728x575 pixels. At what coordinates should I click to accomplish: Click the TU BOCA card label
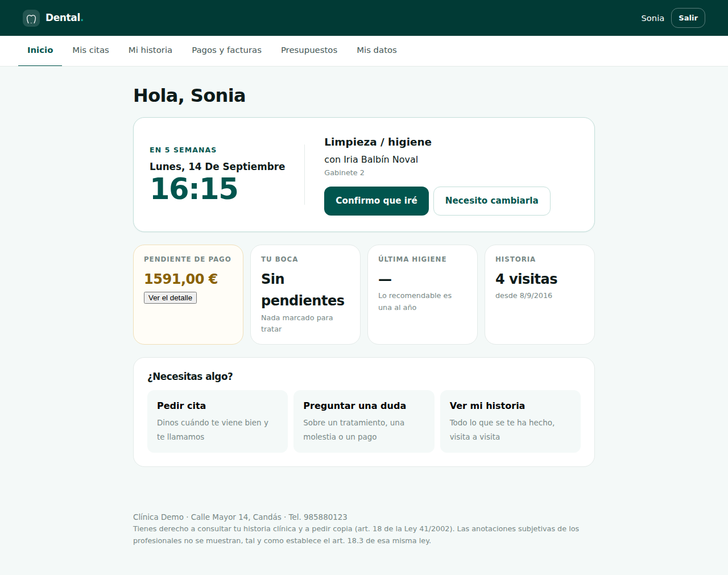click(x=279, y=259)
